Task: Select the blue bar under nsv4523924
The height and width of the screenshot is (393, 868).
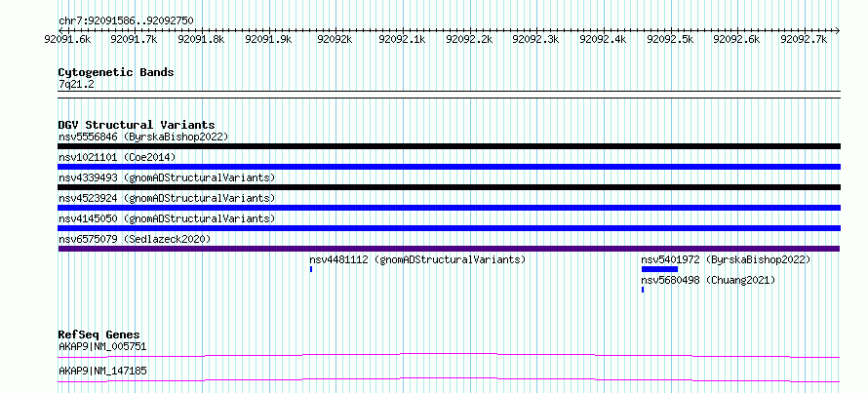Action: point(450,208)
